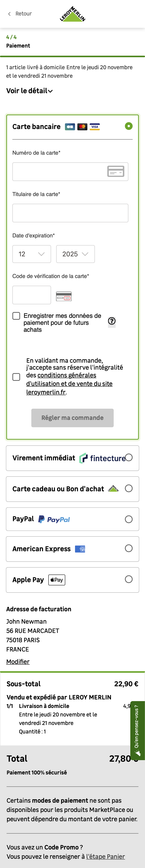Click Régler ma commande button
Image resolution: width=145 pixels, height=868 pixels.
pos(72,418)
